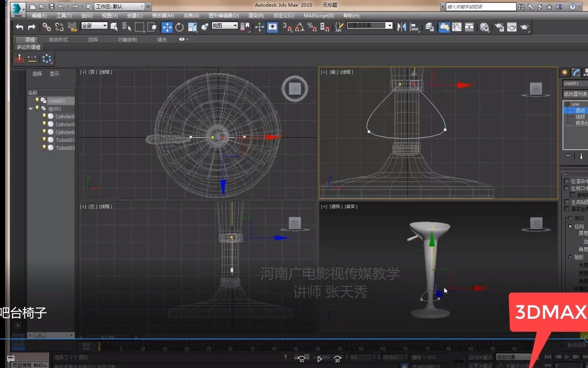588x368 pixels.
Task: Enable the 生成贴图 checkbox
Action: 566,202
